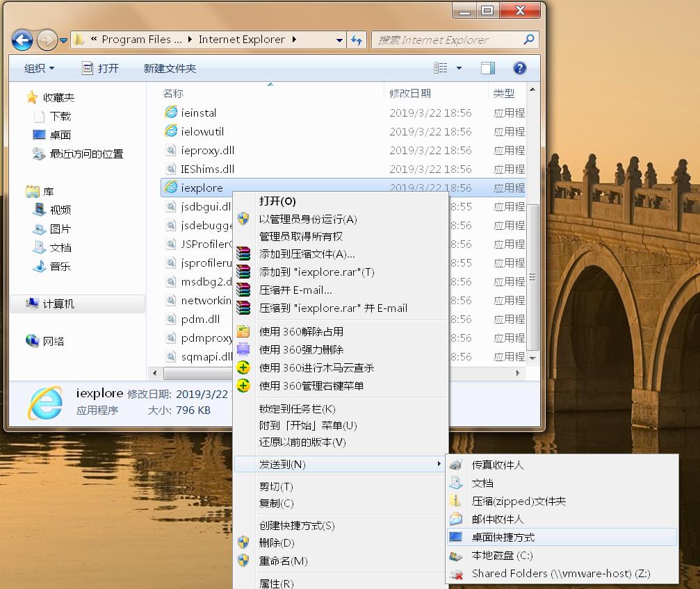Click the refresh icon in the address bar
The height and width of the screenshot is (589, 700).
point(357,40)
